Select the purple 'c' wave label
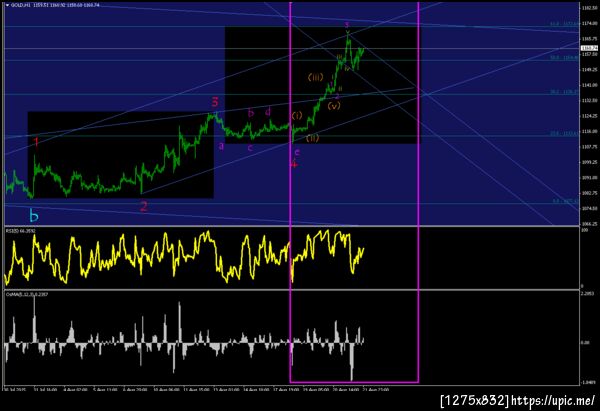 tap(250, 148)
